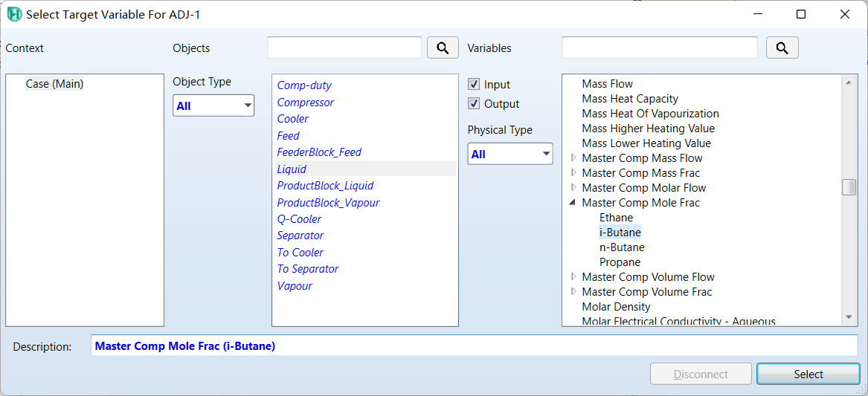The image size is (868, 396).
Task: Select the Compressor object
Action: (305, 103)
